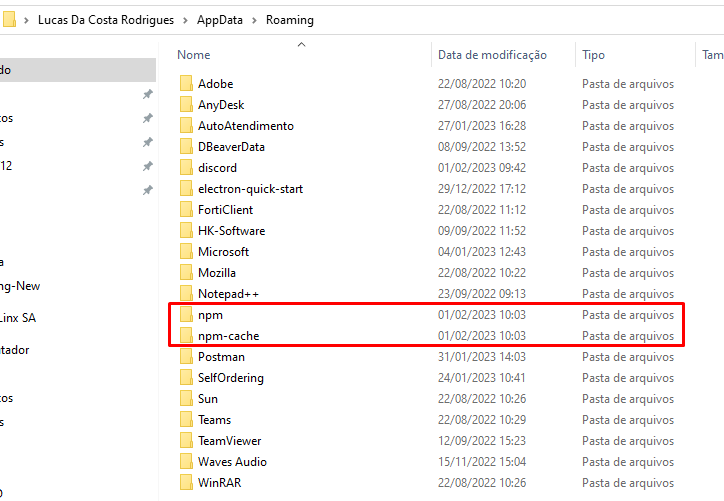
Task: Select SelfOrdering folder name
Action: (x=230, y=378)
